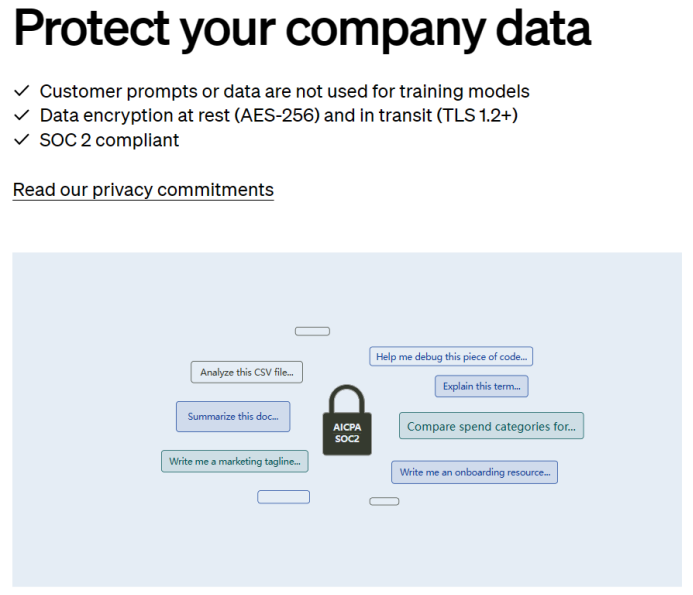The image size is (693, 595).
Task: Click the empty blue chip below marketing tagline
Action: [x=283, y=497]
